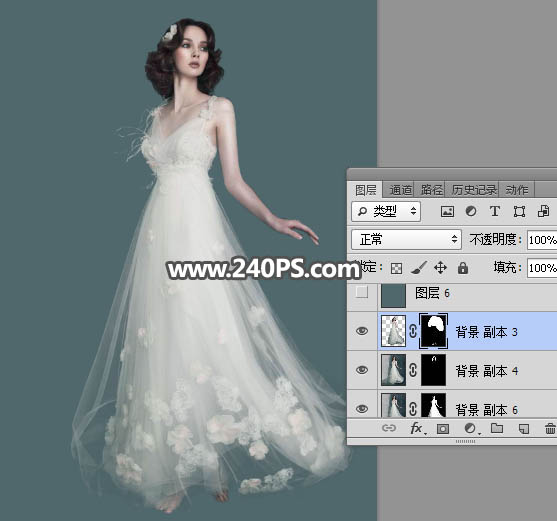Click the 填充 label
The image size is (557, 521).
pos(507,267)
